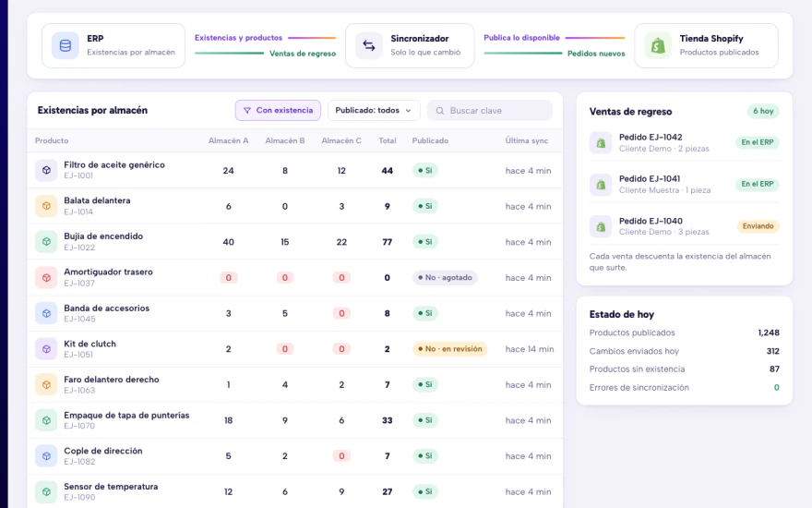Click total 33 for Empaque de tapa de punterías
Screen dimensions: 812x508
(x=387, y=420)
